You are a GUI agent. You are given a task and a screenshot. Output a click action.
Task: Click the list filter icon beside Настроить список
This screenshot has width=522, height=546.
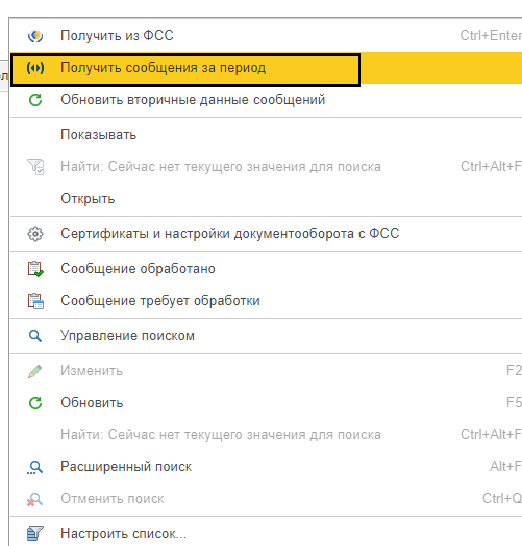point(35,533)
